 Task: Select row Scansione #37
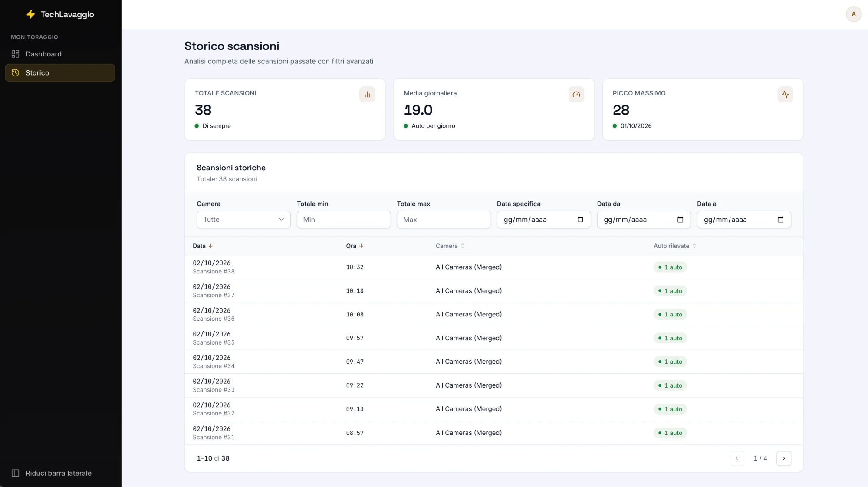point(493,291)
